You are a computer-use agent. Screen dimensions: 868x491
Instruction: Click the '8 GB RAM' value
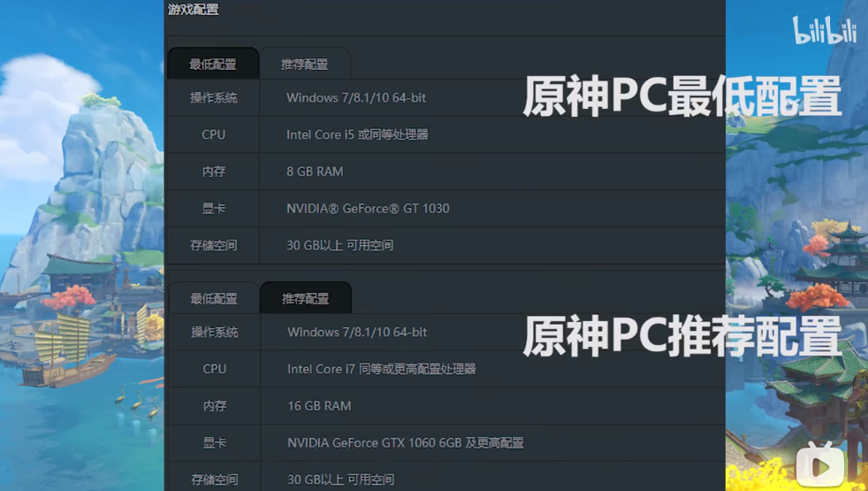tap(315, 172)
